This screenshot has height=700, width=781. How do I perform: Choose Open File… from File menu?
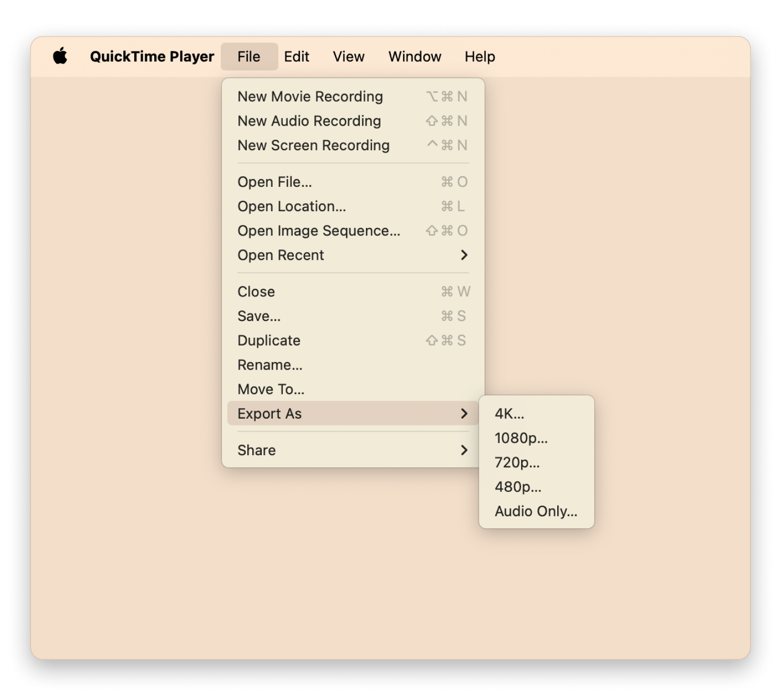point(274,182)
